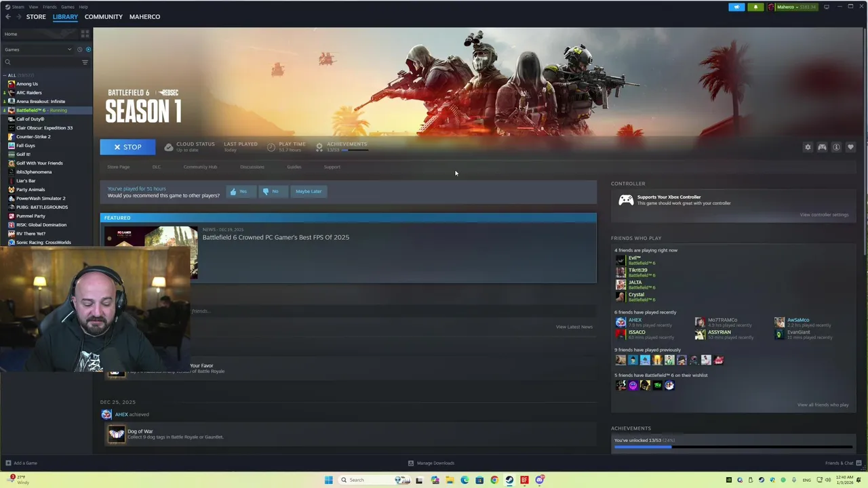Select Fall Guys in library

point(26,146)
